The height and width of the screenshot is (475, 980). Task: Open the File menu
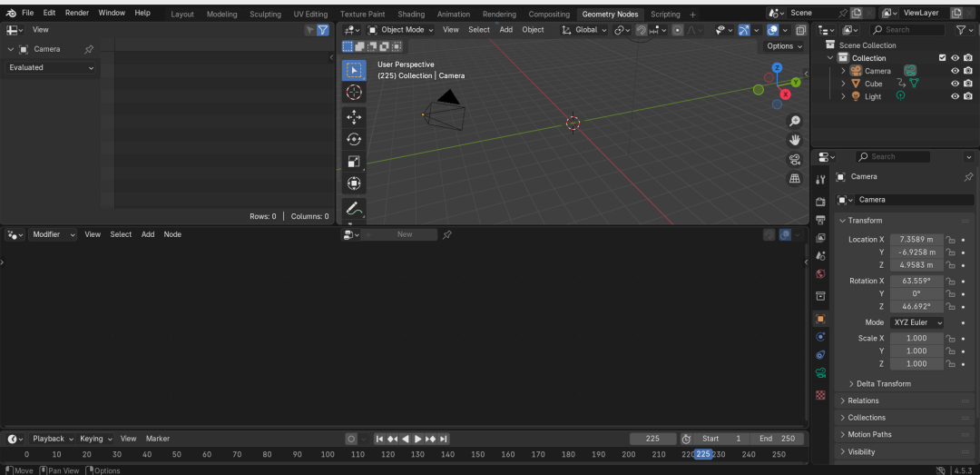pos(27,13)
